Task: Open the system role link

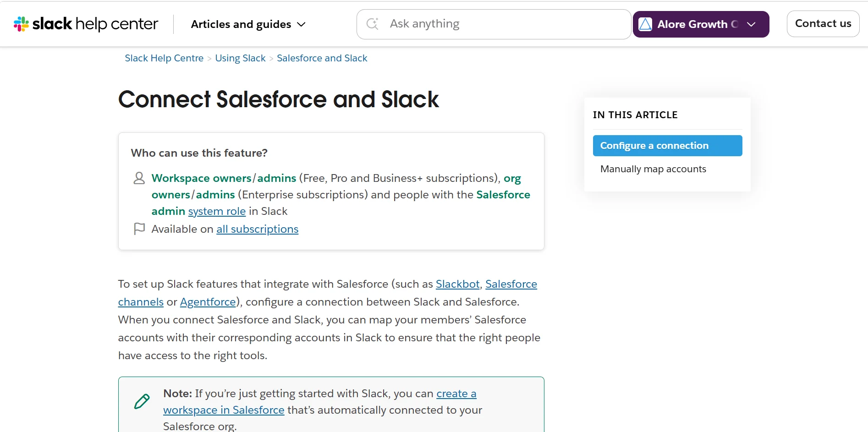Action: [217, 211]
